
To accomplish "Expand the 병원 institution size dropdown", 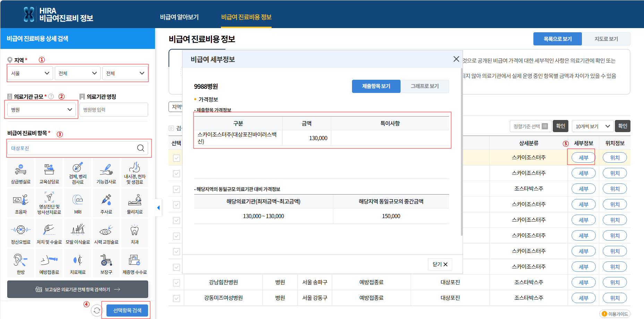I will tap(42, 110).
